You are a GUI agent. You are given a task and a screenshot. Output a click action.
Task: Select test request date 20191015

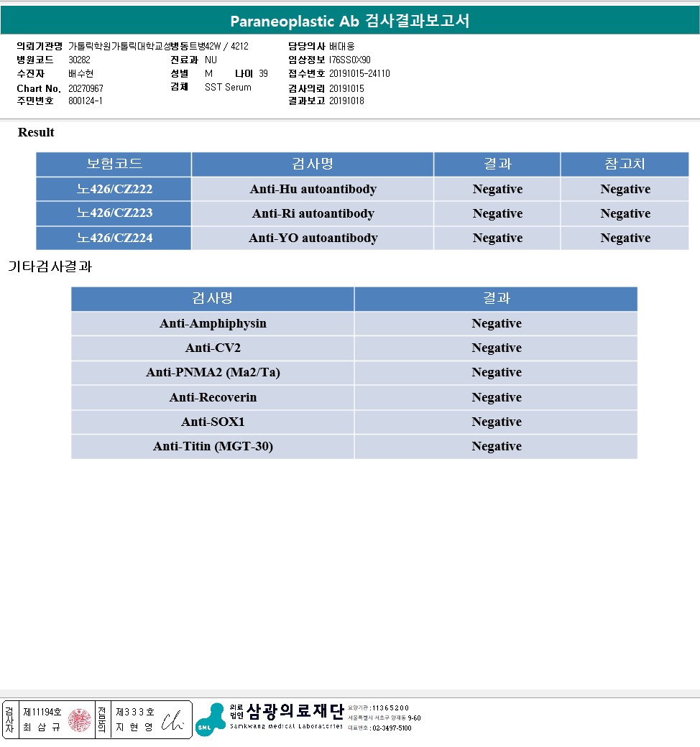346,88
